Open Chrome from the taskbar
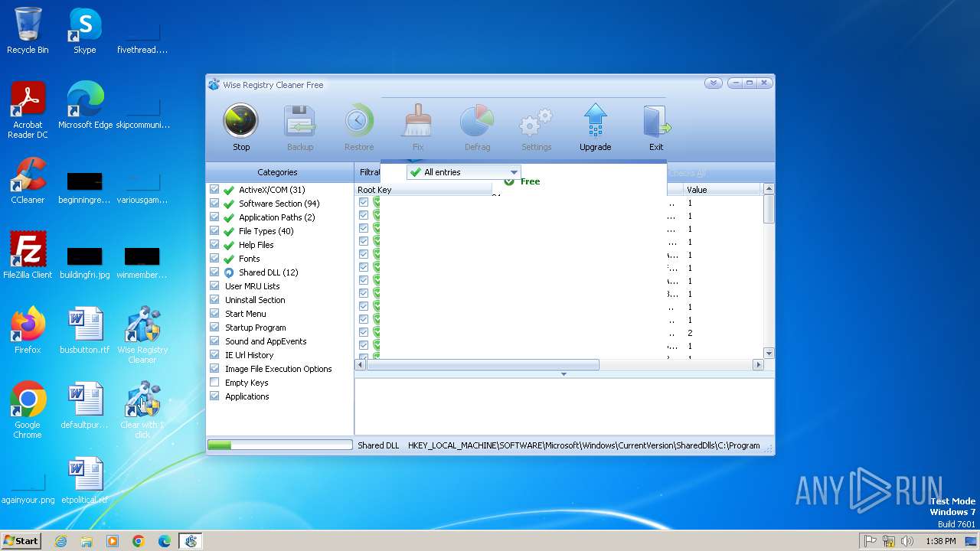The width and height of the screenshot is (980, 551). 139,541
